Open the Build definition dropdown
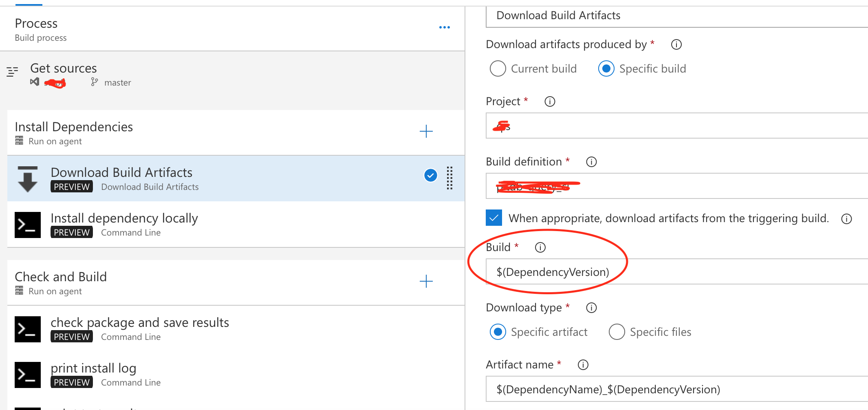This screenshot has height=410, width=868. point(676,186)
